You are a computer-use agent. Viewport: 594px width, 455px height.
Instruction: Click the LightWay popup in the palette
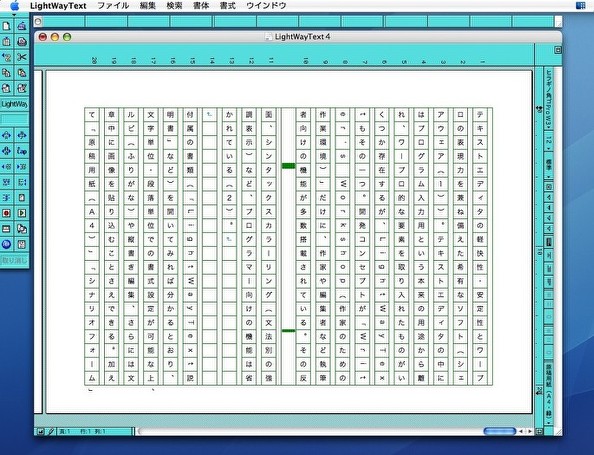click(14, 104)
